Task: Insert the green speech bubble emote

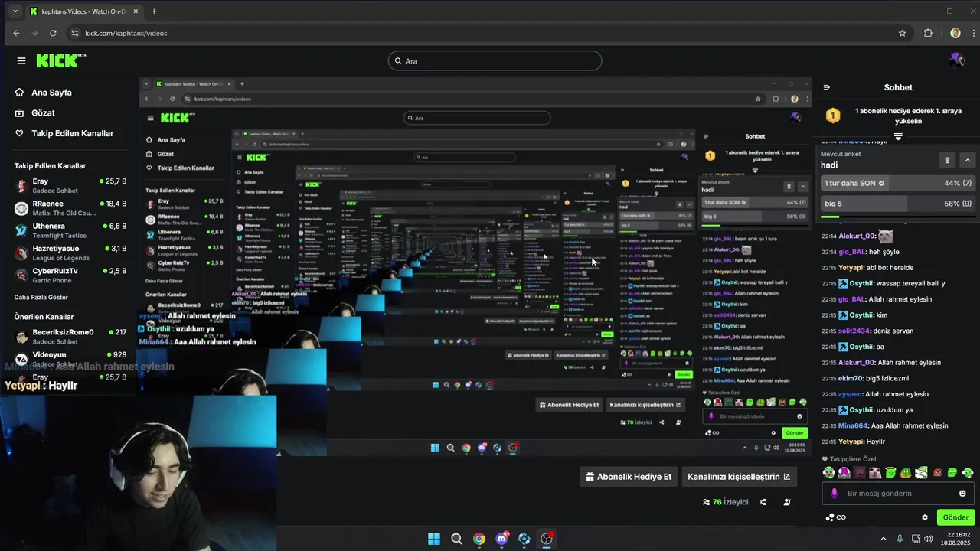Action: [952, 473]
